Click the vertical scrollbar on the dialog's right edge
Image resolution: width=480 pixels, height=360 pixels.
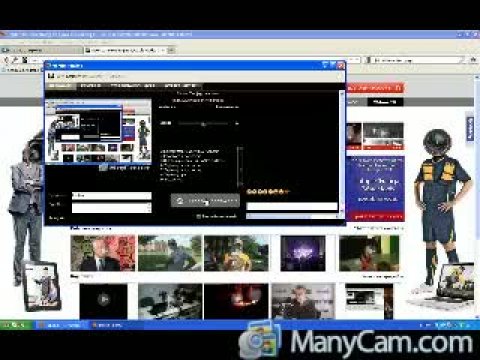coord(342,152)
